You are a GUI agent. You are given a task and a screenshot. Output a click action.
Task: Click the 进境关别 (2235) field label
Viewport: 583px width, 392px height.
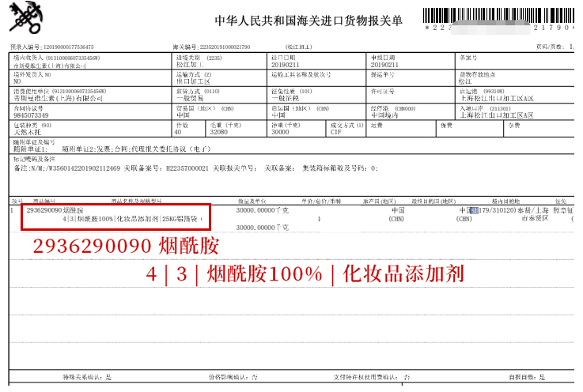[199, 58]
